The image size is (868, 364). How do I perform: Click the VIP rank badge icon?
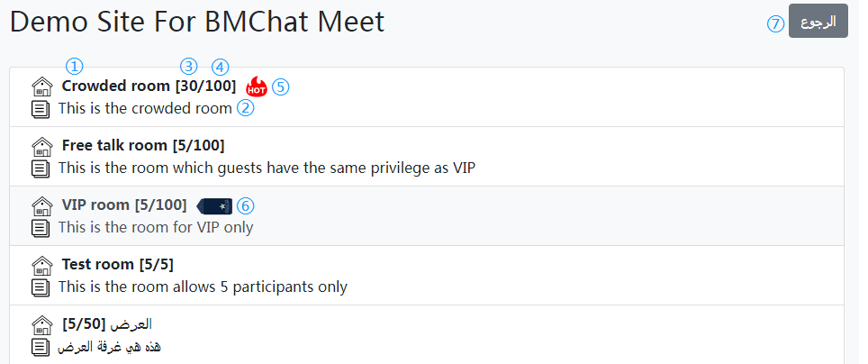(215, 206)
